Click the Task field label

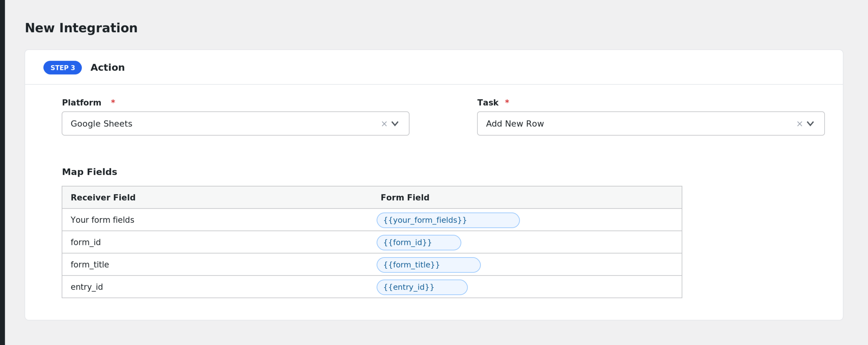pos(488,102)
